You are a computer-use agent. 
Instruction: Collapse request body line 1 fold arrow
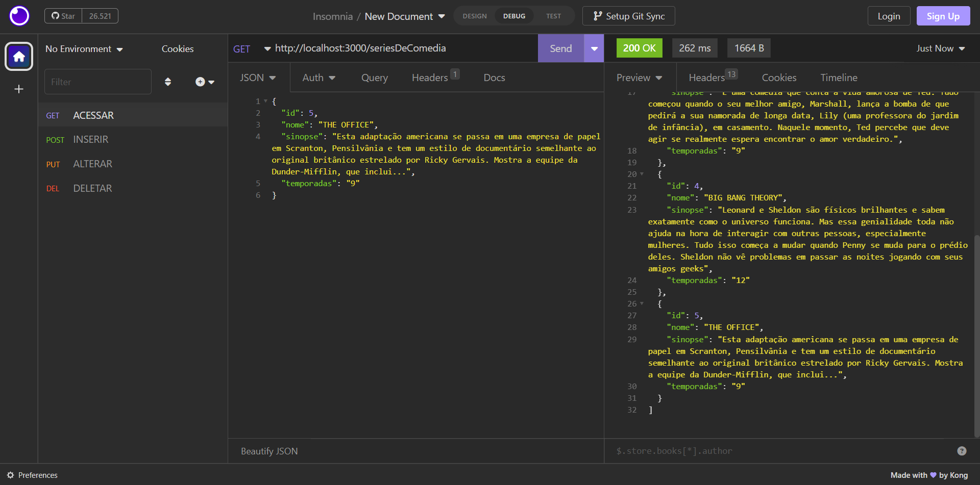pos(265,101)
